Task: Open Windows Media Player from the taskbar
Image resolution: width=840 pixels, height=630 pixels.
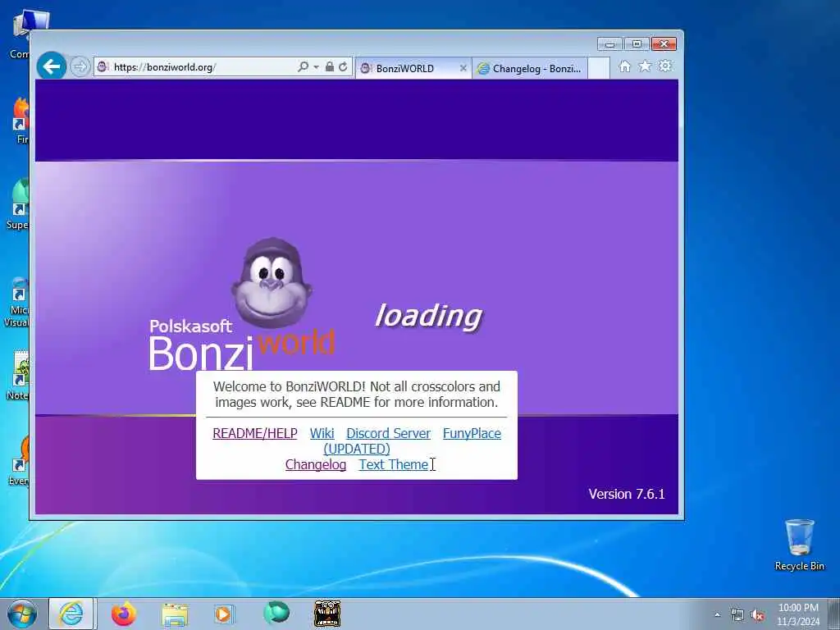Action: (x=223, y=614)
